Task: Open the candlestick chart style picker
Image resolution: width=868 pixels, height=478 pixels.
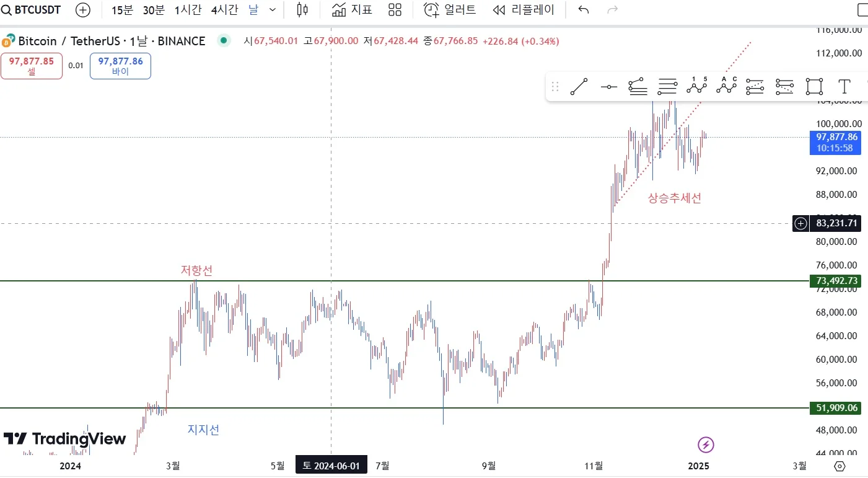Action: coord(302,9)
